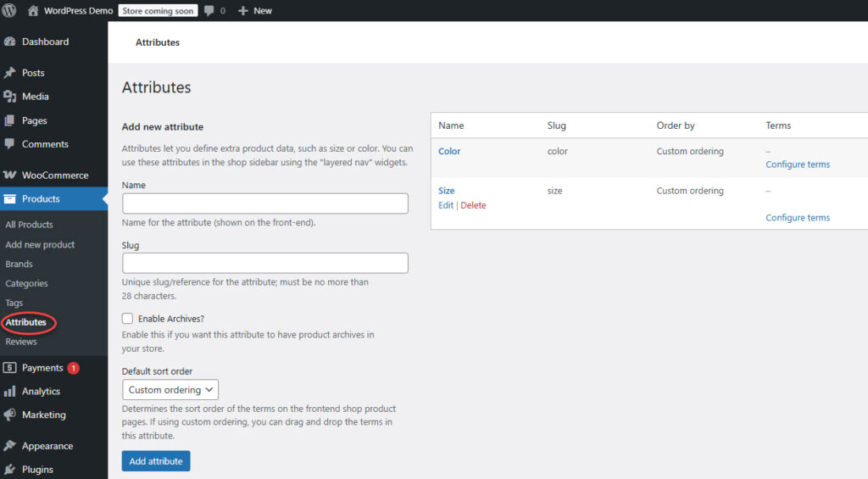
Task: Click the WooCommerce logo icon
Action: tap(9, 175)
